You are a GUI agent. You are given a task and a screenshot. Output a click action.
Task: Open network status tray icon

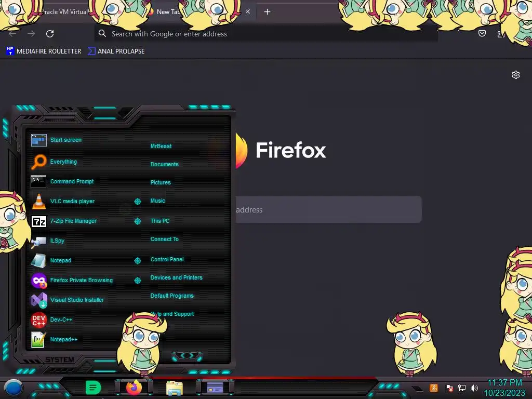[x=462, y=388]
